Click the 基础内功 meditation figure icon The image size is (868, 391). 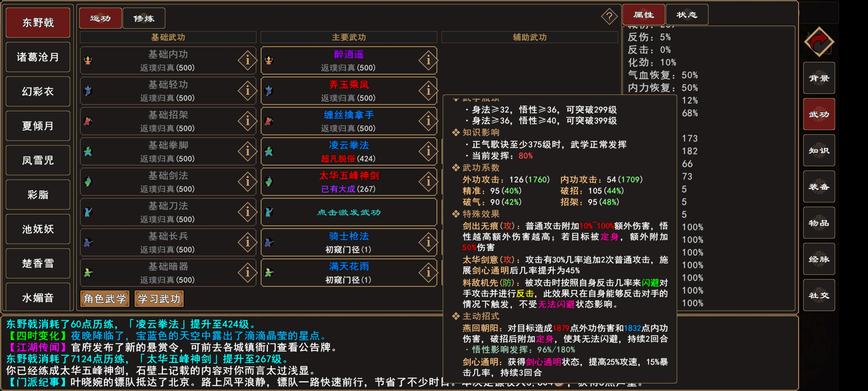[x=88, y=60]
